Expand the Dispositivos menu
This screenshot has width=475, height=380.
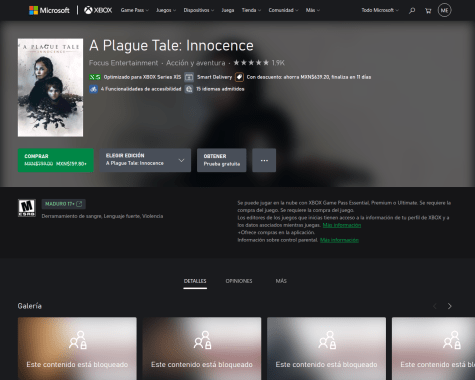point(199,10)
